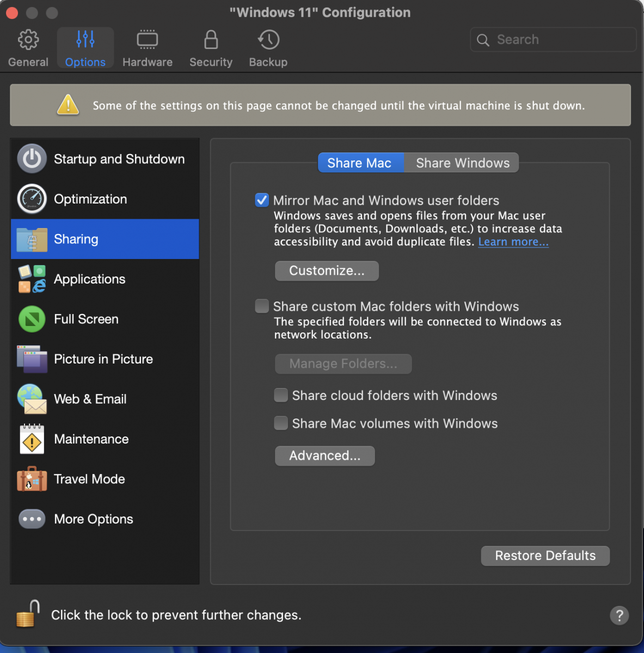The width and height of the screenshot is (644, 653).
Task: Click "Click the lock to prevent further changes" text
Action: click(176, 615)
